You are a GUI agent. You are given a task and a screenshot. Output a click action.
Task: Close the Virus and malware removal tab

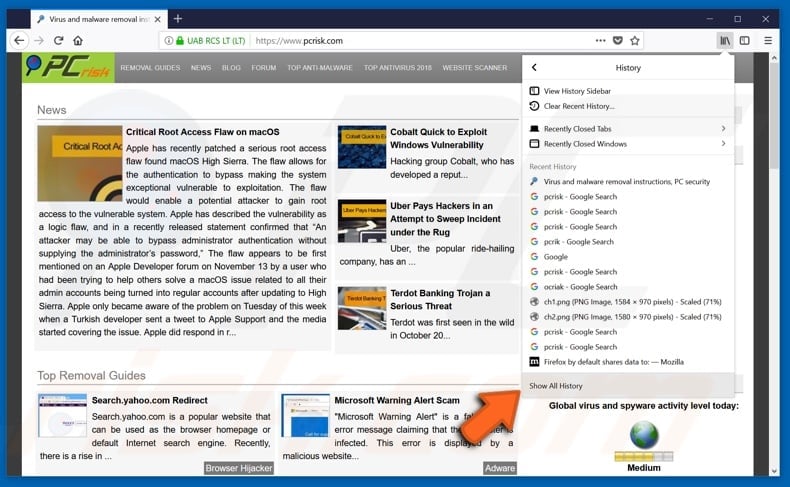pos(158,19)
